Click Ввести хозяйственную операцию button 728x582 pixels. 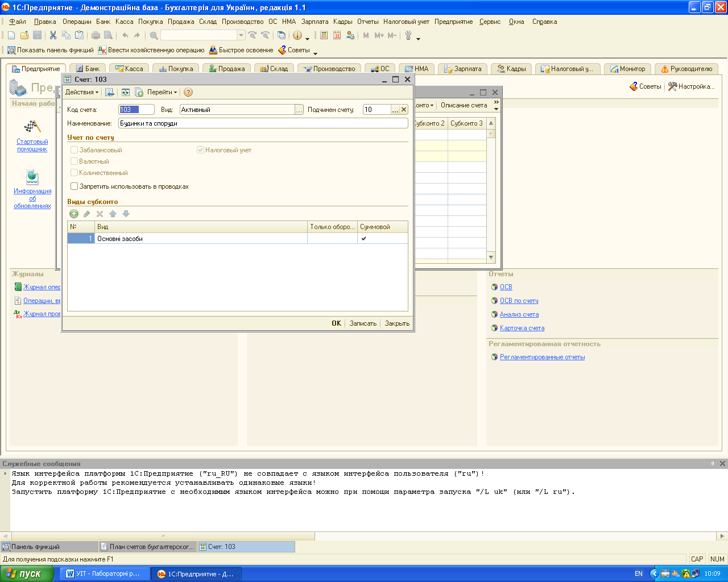tap(151, 50)
